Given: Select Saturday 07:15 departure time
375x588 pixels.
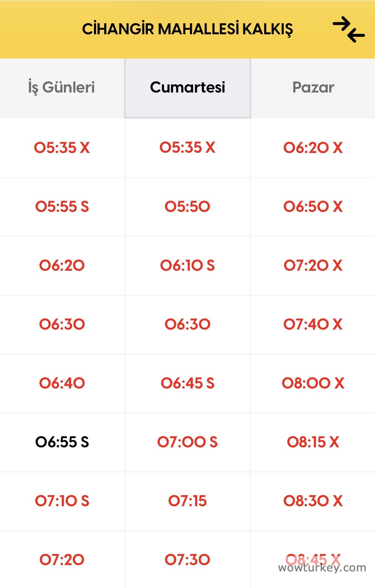Looking at the screenshot, I should 188,501.
